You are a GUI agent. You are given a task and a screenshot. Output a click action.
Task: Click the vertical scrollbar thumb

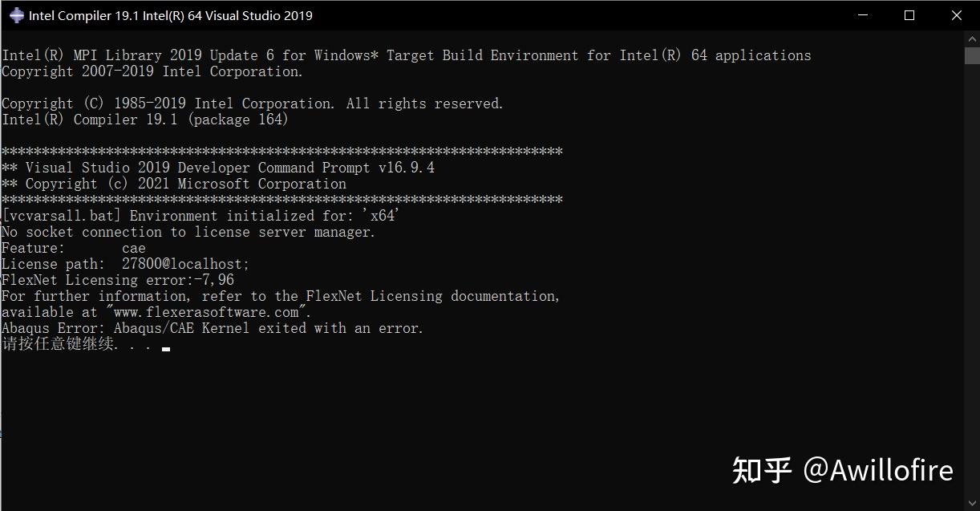[x=971, y=55]
